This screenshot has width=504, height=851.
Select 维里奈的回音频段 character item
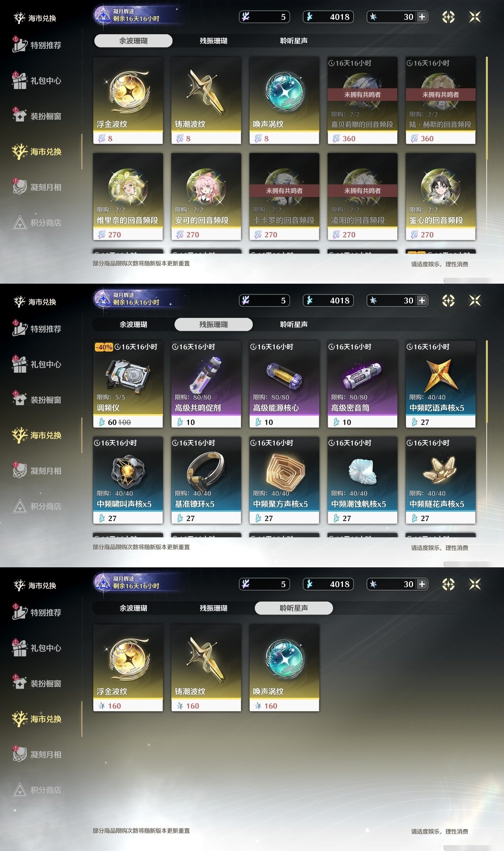coord(128,197)
